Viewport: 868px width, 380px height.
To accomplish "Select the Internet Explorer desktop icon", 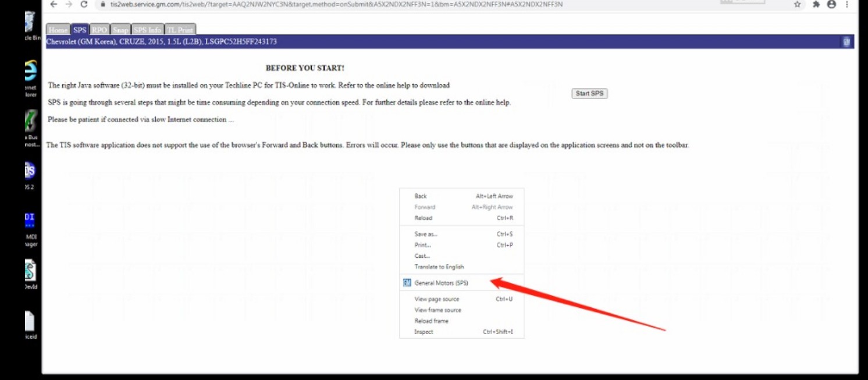I will (30, 71).
